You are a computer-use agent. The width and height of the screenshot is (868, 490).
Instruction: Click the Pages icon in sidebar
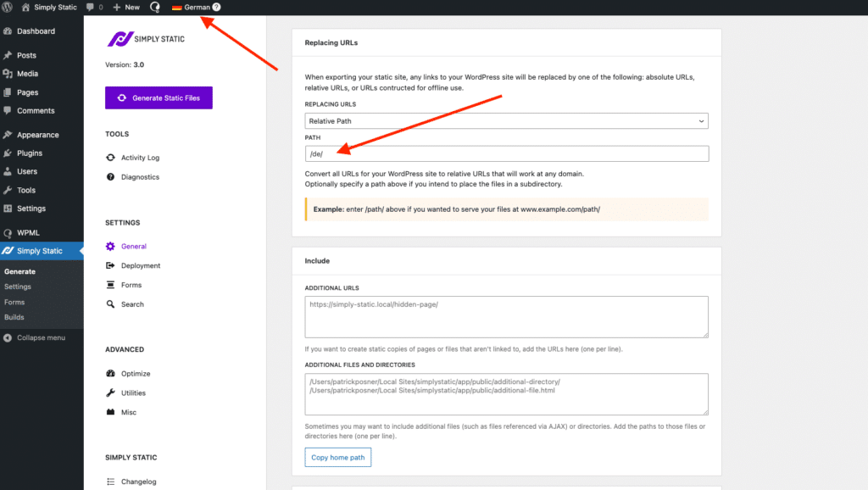tap(7, 92)
